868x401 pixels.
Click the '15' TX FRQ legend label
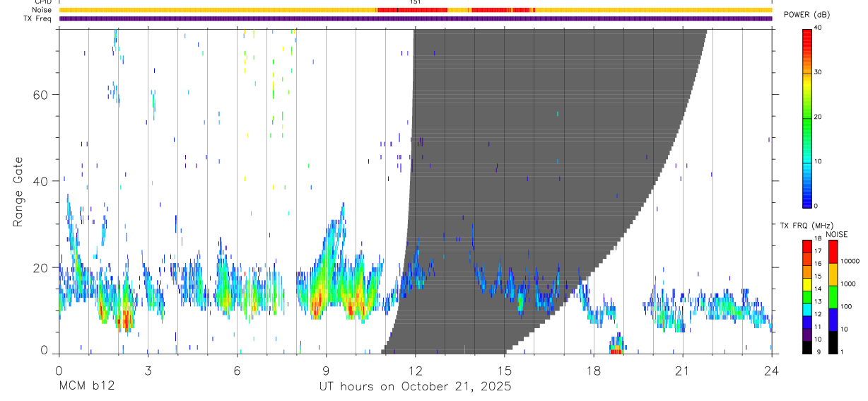[819, 277]
